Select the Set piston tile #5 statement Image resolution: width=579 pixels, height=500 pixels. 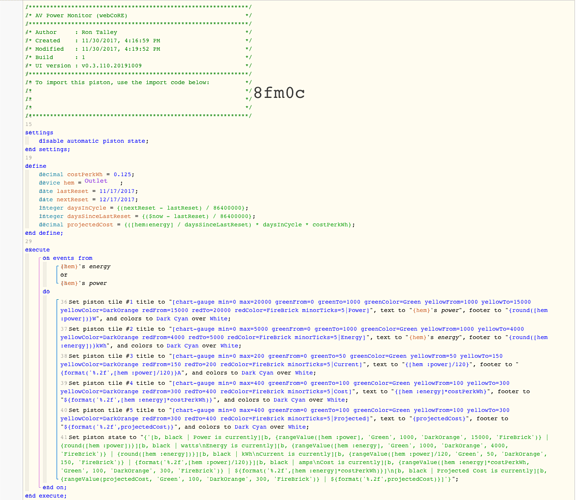[x=285, y=419]
